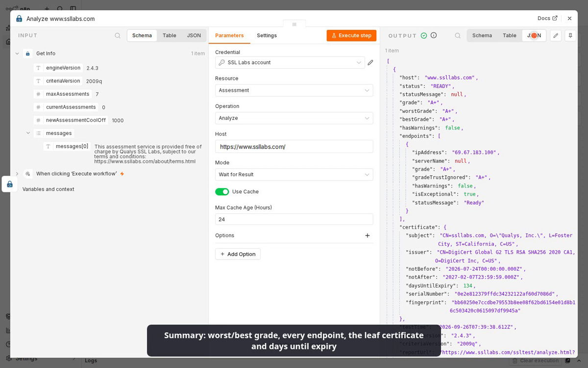This screenshot has height=368, width=588.
Task: Collapse the Get Info input node
Action: click(x=17, y=53)
